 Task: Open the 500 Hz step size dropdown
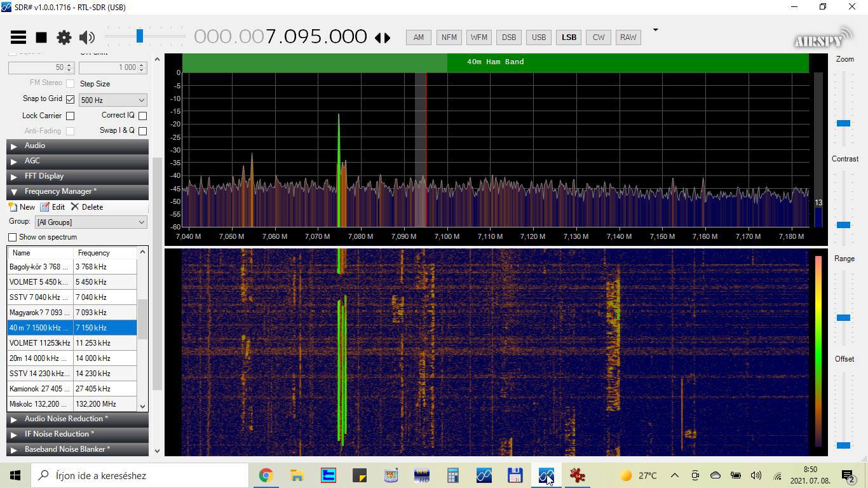click(112, 100)
